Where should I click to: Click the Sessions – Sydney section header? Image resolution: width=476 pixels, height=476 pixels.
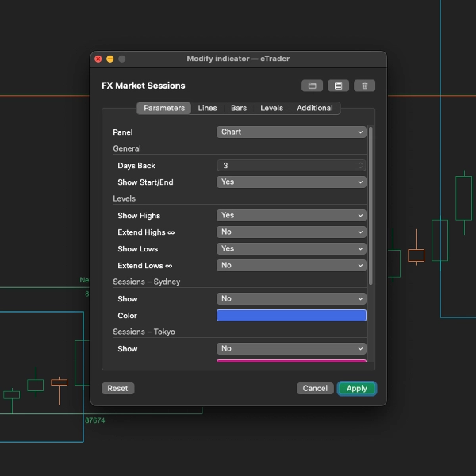(146, 282)
